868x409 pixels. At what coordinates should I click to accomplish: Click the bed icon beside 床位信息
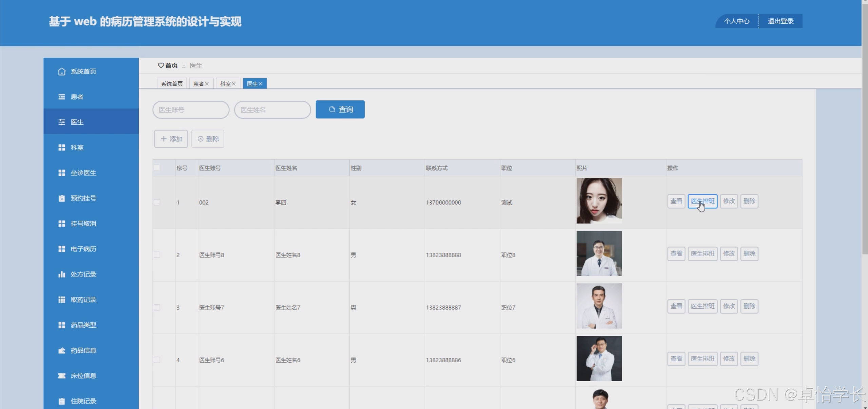pos(61,376)
